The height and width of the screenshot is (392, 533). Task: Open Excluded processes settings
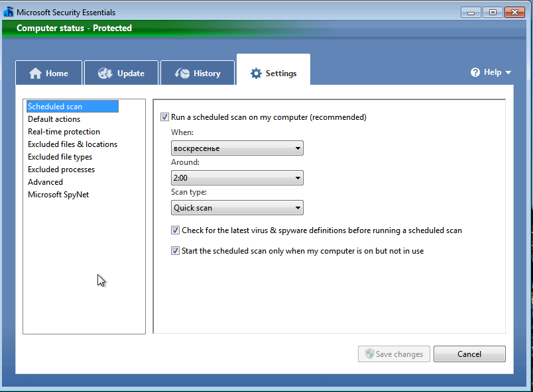click(x=61, y=170)
